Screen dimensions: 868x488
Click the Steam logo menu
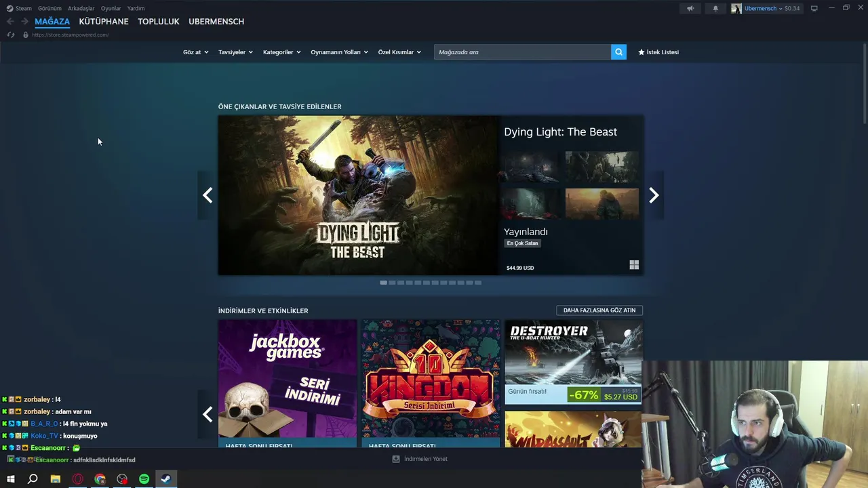(19, 8)
